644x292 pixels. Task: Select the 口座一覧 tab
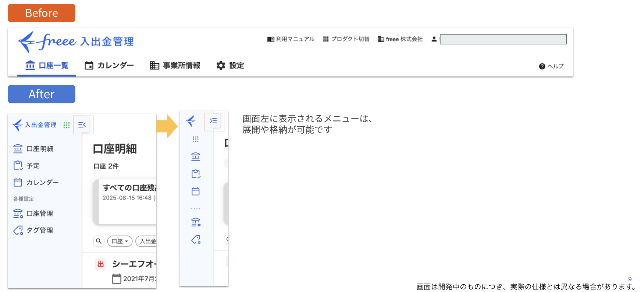(47, 66)
